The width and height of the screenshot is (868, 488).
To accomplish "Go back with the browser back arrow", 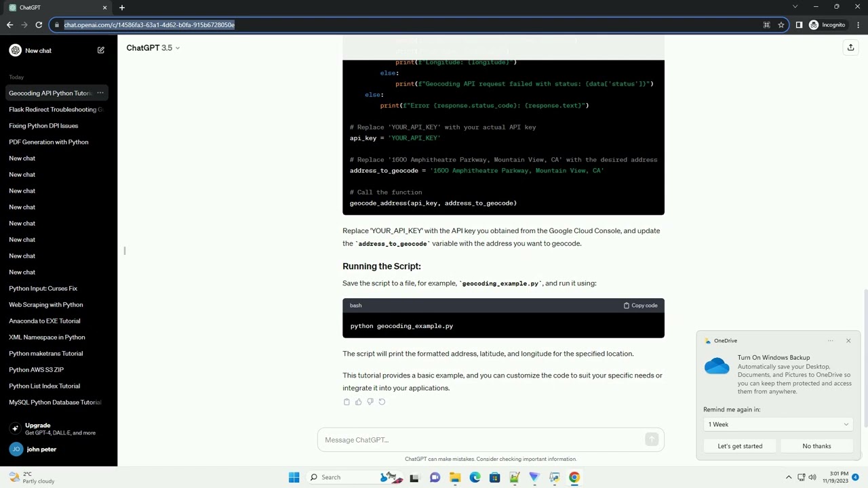I will click(x=9, y=25).
